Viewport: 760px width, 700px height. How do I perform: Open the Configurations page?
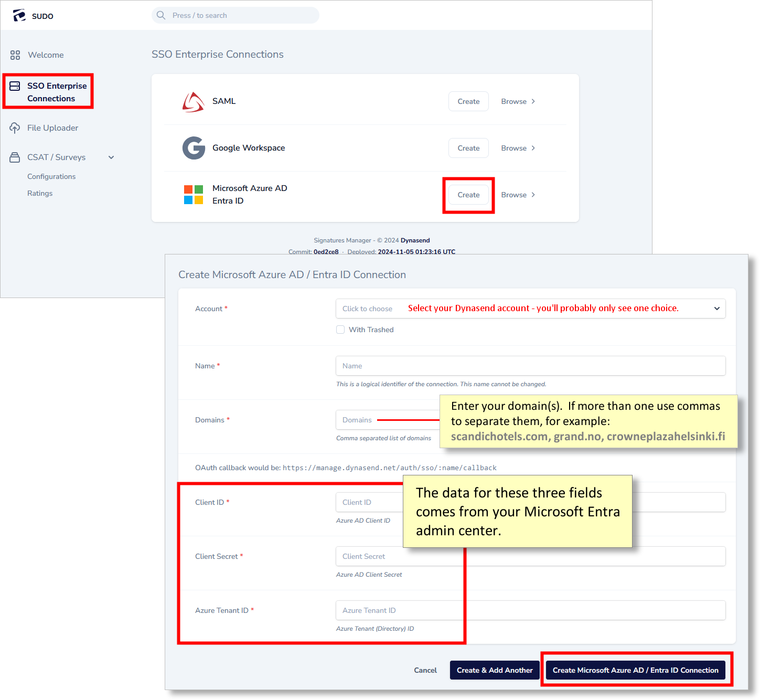tap(51, 176)
